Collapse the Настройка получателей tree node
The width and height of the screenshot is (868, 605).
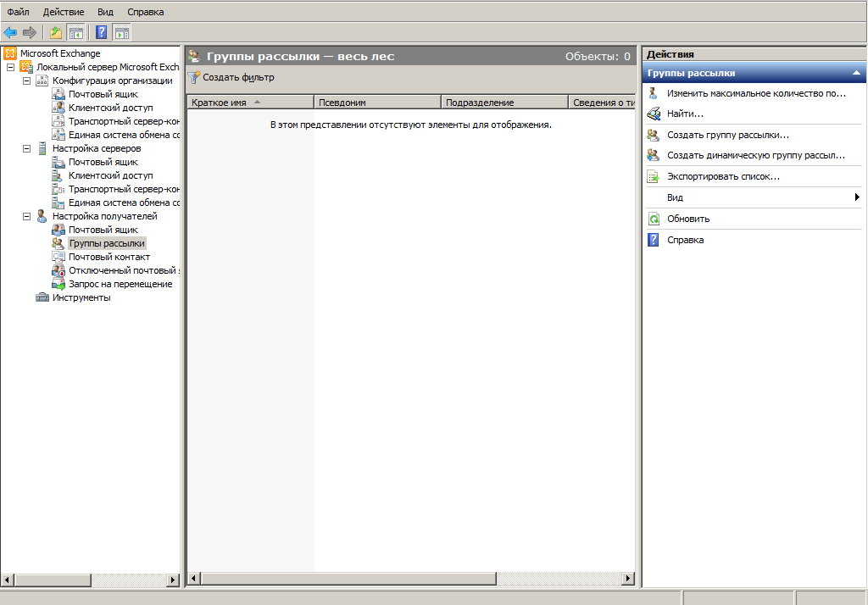[x=26, y=216]
